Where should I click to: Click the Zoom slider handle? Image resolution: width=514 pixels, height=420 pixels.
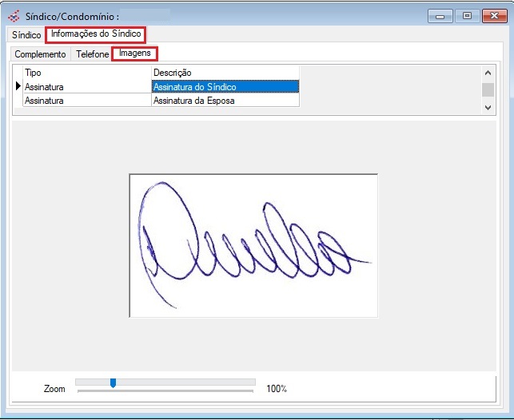(113, 383)
